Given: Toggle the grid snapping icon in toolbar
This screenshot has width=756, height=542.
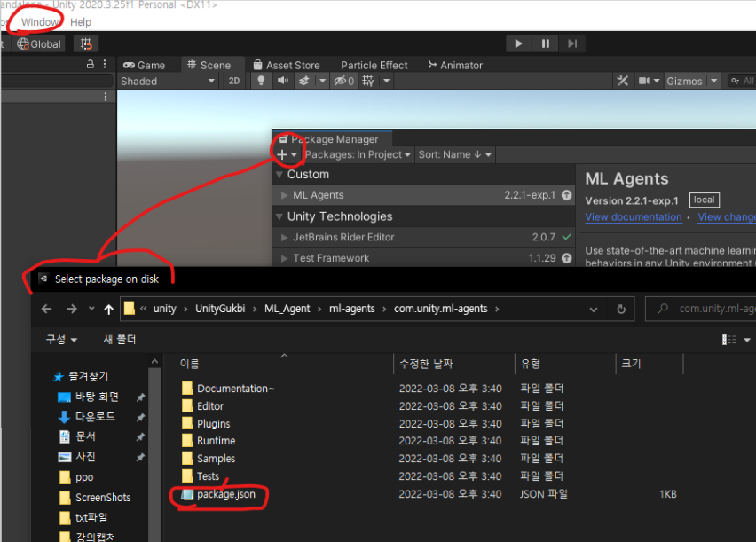Looking at the screenshot, I should click(86, 43).
